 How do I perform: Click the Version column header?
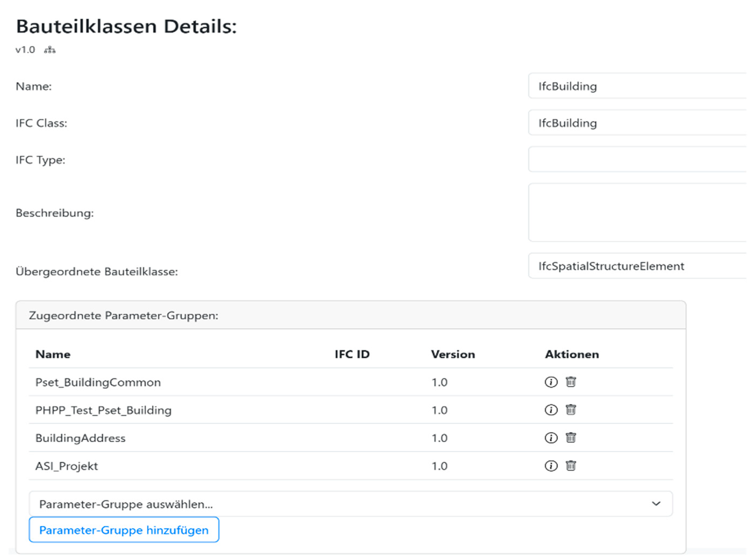(x=452, y=354)
